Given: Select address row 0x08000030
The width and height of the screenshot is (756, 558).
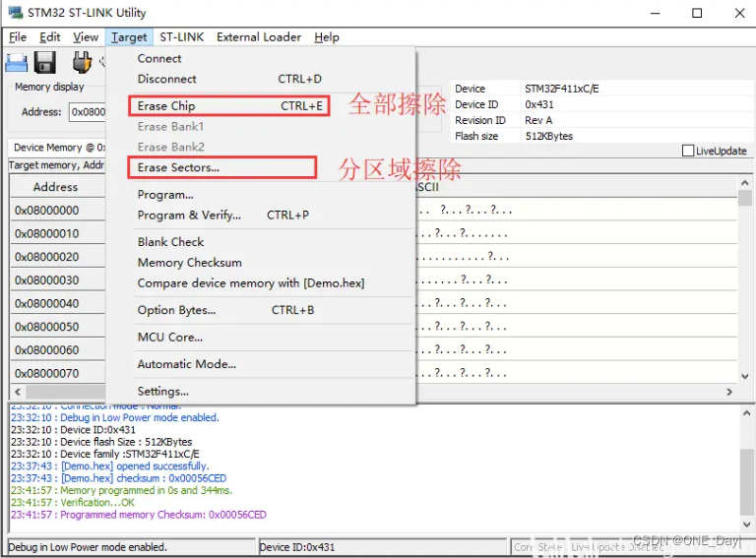Looking at the screenshot, I should [47, 279].
